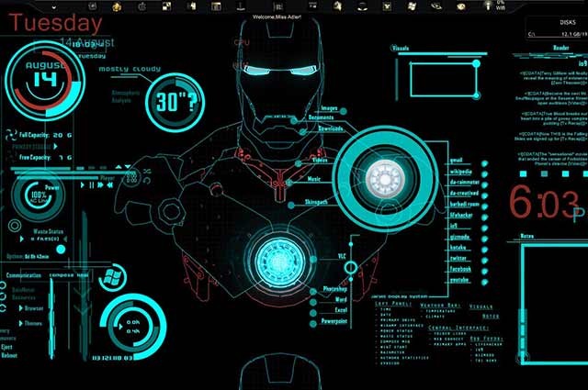The height and width of the screenshot is (390, 588).
Task: Toggle repeat in the Player
Action: pos(147,180)
